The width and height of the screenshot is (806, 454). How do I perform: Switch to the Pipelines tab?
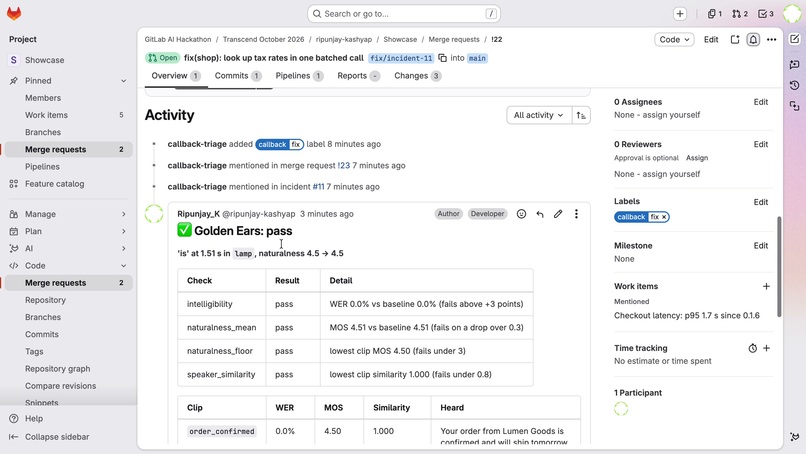click(x=299, y=76)
